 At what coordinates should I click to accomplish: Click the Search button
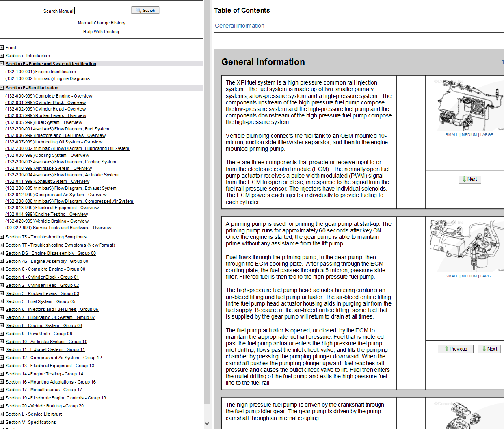(146, 11)
